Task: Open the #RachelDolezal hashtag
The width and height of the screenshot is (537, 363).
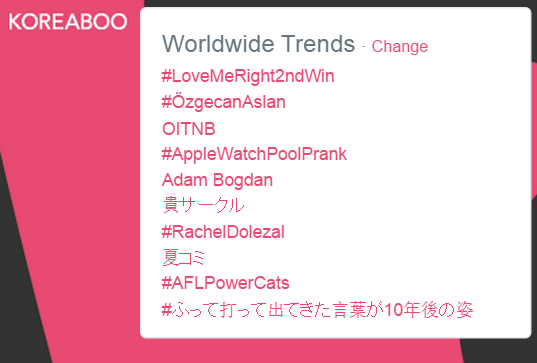Action: 223,232
